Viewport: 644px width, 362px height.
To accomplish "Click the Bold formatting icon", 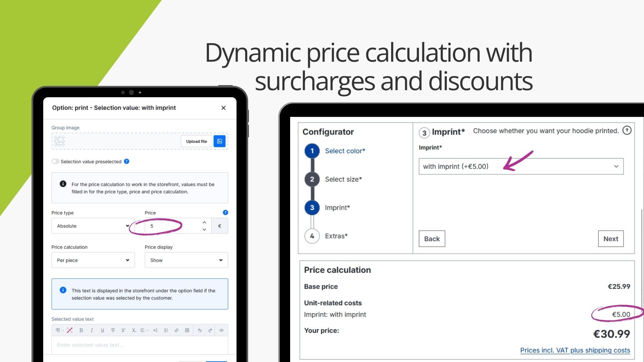I will tap(81, 330).
